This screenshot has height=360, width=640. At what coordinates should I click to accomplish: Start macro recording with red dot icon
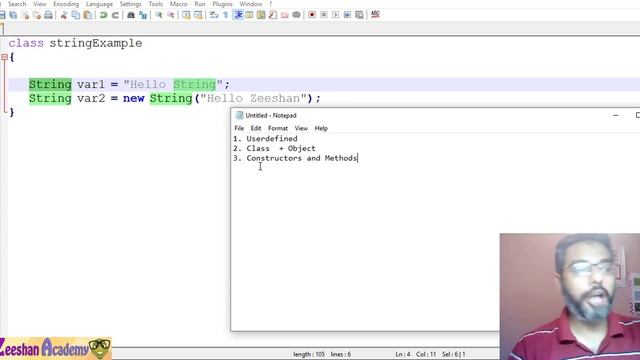coord(312,15)
